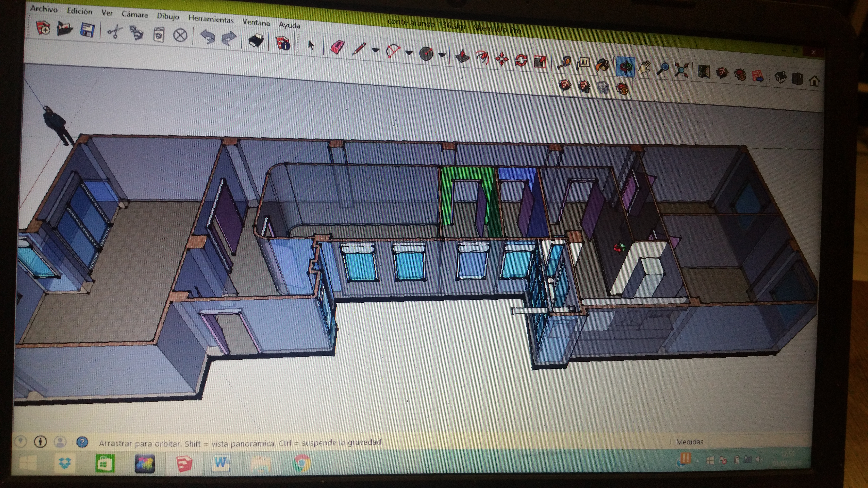Image resolution: width=868 pixels, height=488 pixels.
Task: Expand the Pencil line tool dropdown arrow
Action: (375, 50)
